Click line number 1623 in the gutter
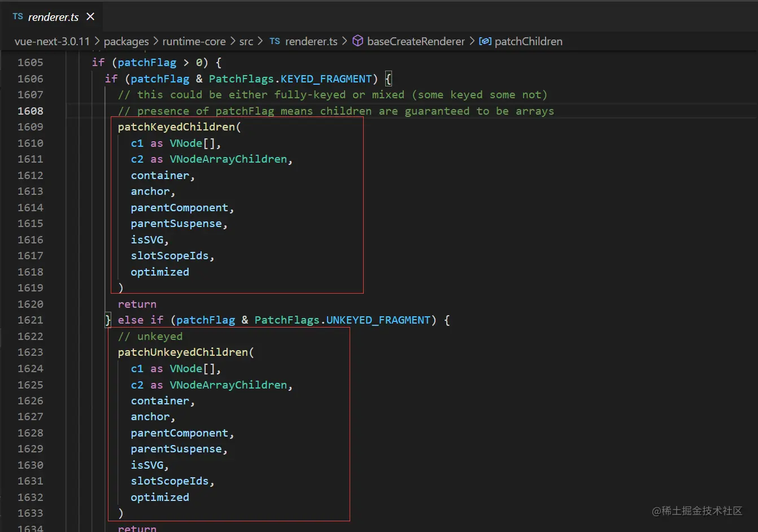Screen dimensions: 758x532 (31, 352)
